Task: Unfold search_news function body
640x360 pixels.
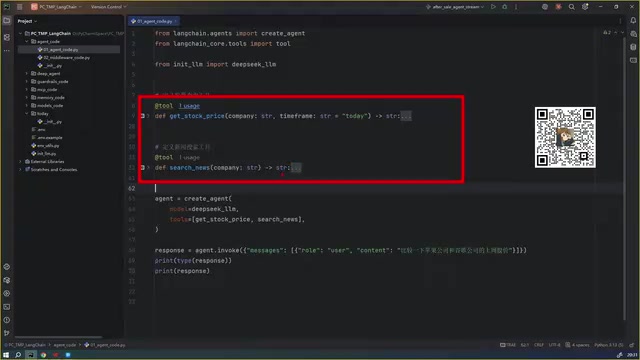Action: point(148,168)
